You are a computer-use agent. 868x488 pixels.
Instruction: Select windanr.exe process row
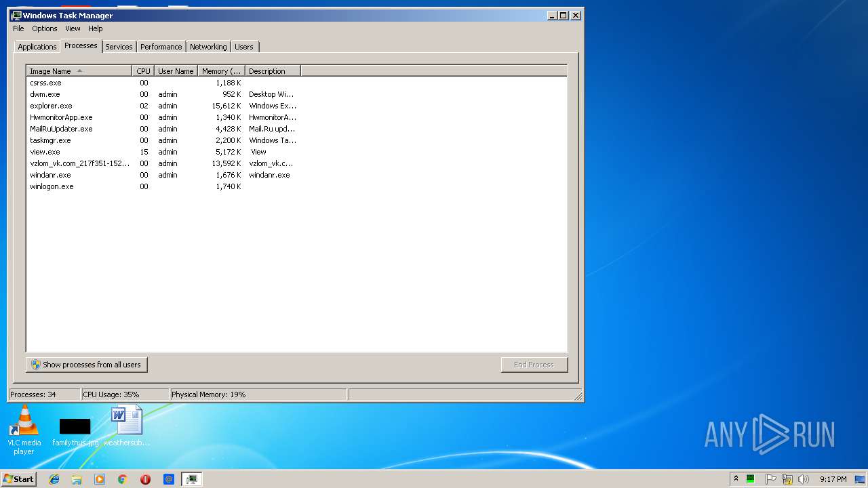[x=163, y=175]
